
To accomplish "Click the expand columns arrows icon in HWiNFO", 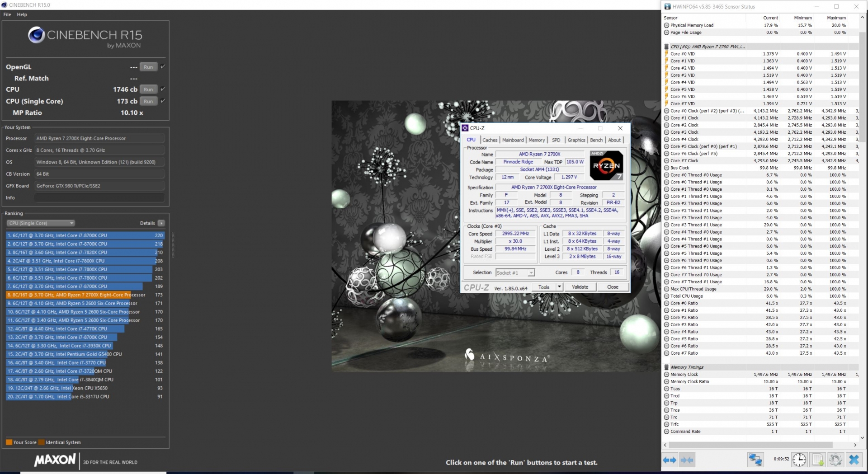I will pyautogui.click(x=670, y=460).
